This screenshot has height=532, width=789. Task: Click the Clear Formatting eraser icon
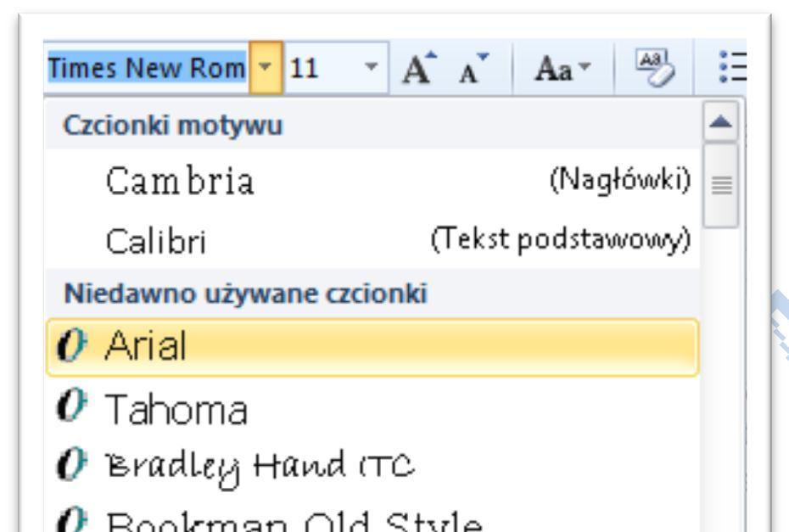pyautogui.click(x=653, y=67)
